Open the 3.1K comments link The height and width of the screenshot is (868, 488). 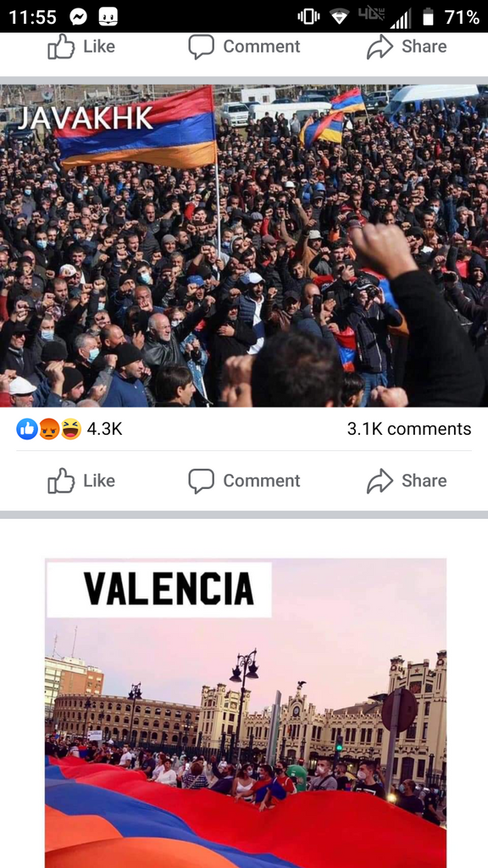coord(409,429)
